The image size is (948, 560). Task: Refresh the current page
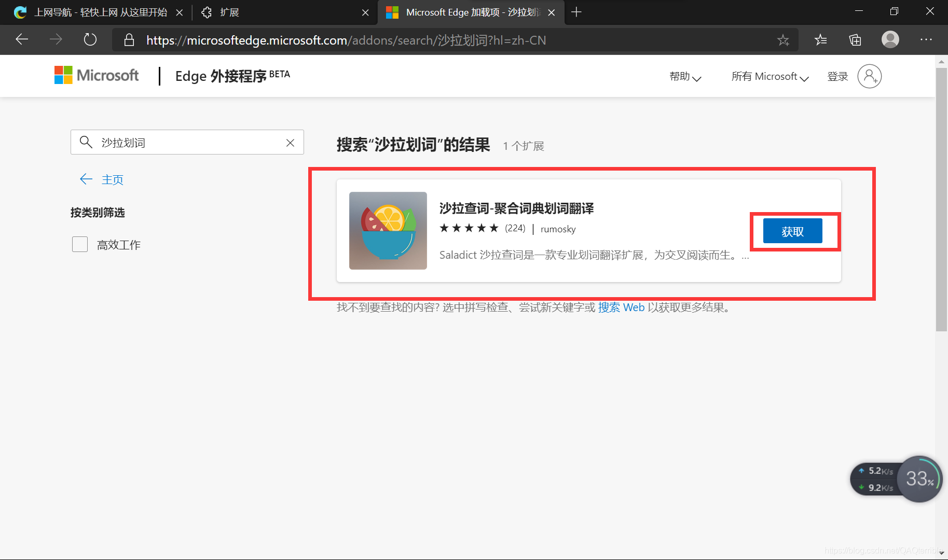pos(90,39)
